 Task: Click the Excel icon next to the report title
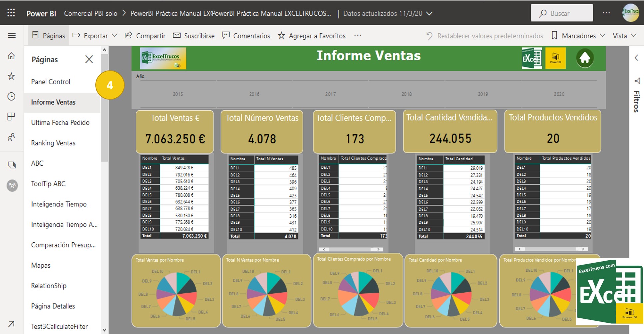532,57
